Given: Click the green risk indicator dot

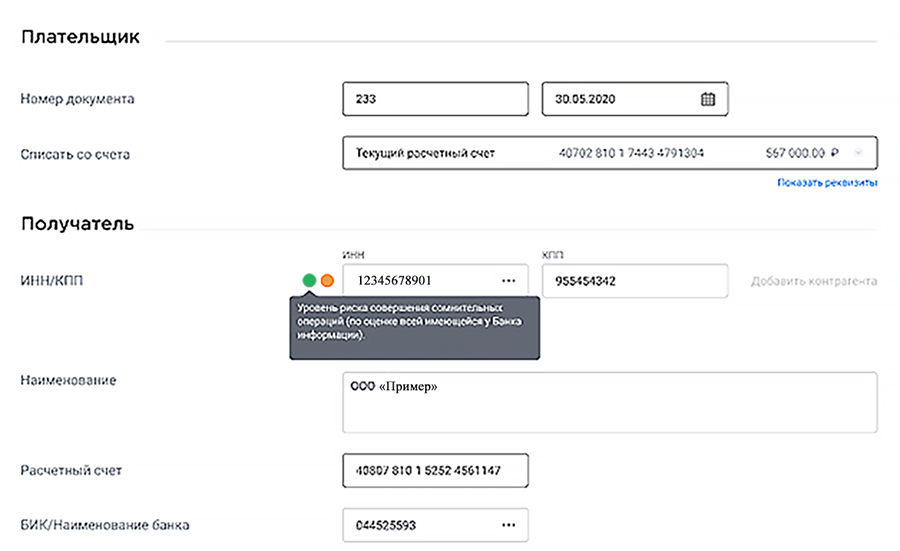Looking at the screenshot, I should [309, 280].
